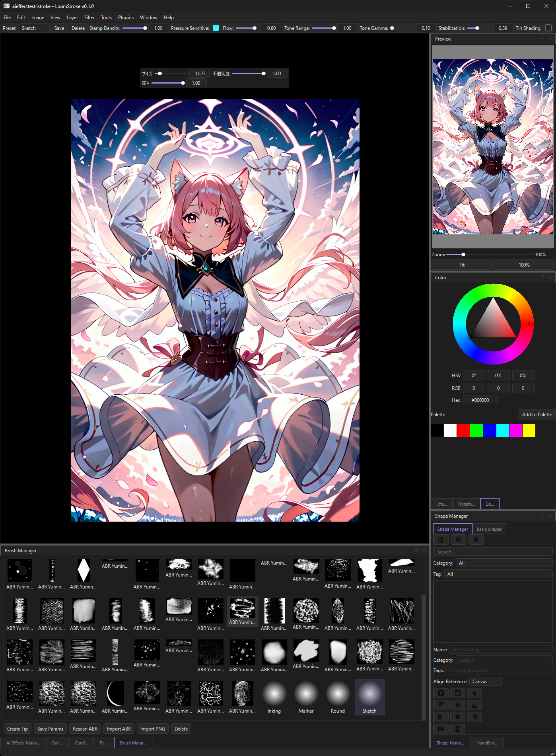This screenshot has height=756, width=556.
Task: Click the Add to Palette button
Action: (x=537, y=415)
